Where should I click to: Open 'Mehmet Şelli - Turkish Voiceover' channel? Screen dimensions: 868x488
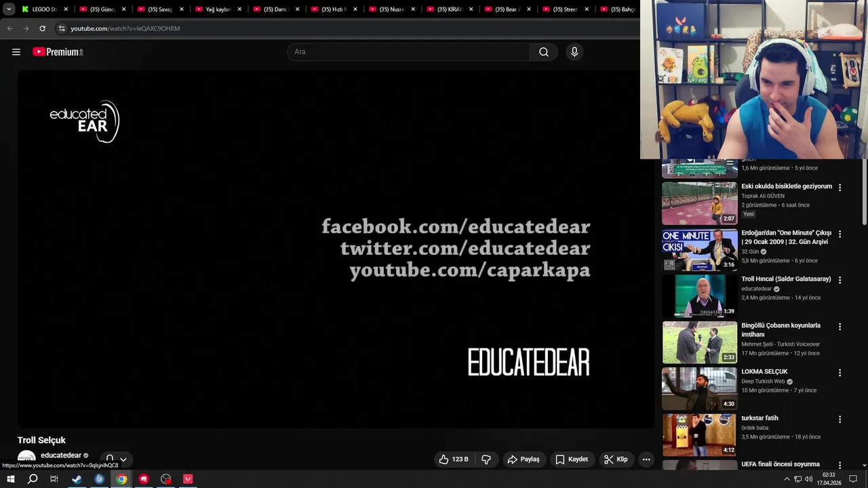click(781, 344)
